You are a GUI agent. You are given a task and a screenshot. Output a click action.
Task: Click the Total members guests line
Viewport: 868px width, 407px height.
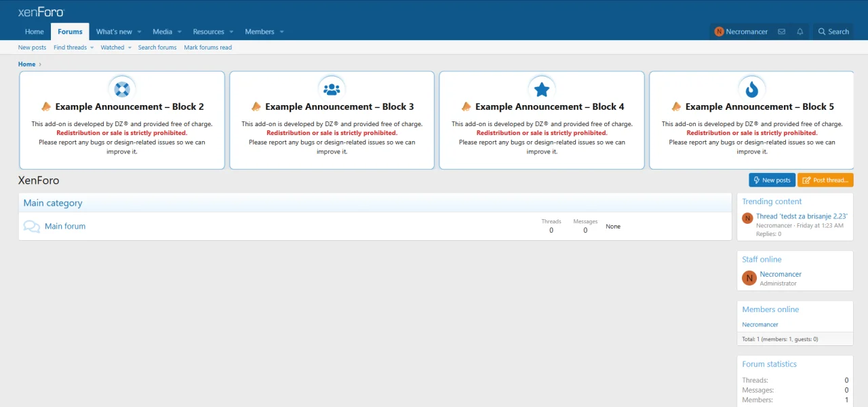tap(780, 339)
